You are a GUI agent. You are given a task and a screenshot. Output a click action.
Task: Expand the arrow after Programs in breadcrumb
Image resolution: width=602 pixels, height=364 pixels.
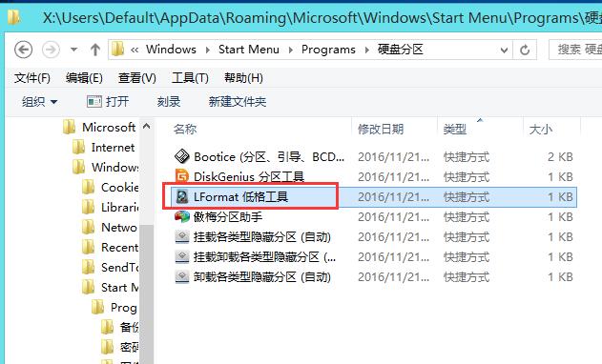pos(367,50)
